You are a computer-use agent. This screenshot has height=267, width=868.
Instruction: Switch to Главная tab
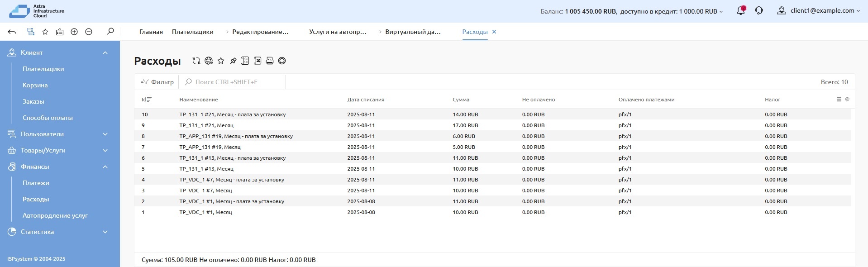pos(151,32)
